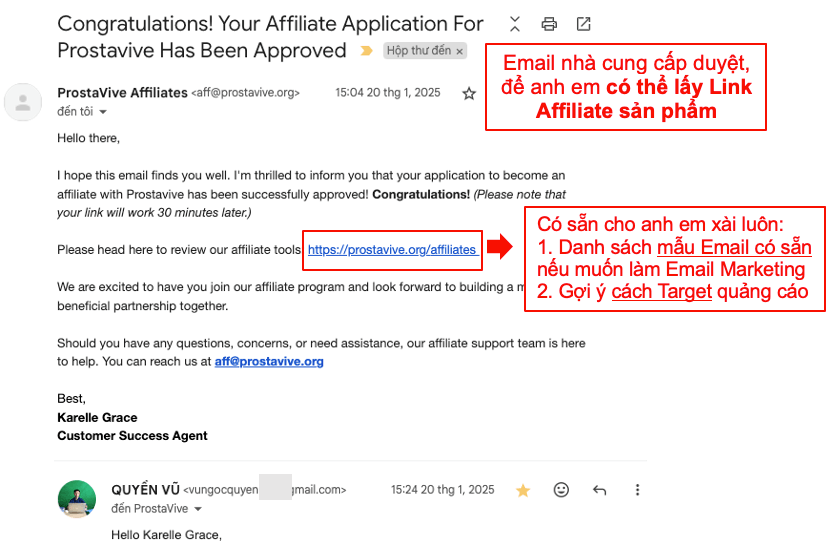Expand recipient details next to 'đến tôi'
The width and height of the screenshot is (831, 547).
tap(103, 112)
